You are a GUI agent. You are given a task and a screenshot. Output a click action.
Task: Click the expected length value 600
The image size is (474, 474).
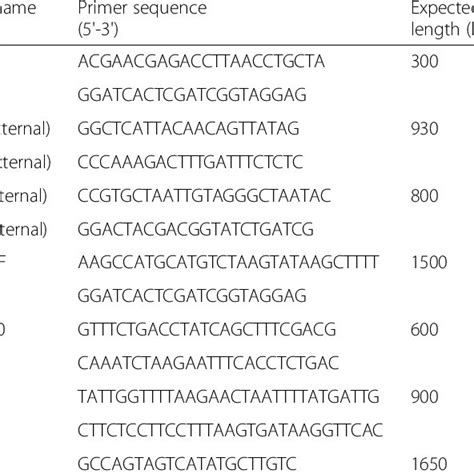[x=425, y=330]
